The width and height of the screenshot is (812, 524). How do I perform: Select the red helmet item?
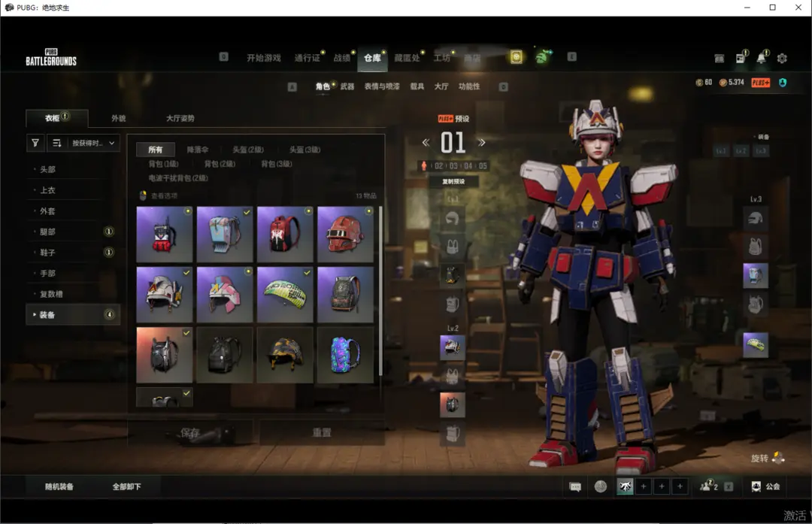pos(345,234)
